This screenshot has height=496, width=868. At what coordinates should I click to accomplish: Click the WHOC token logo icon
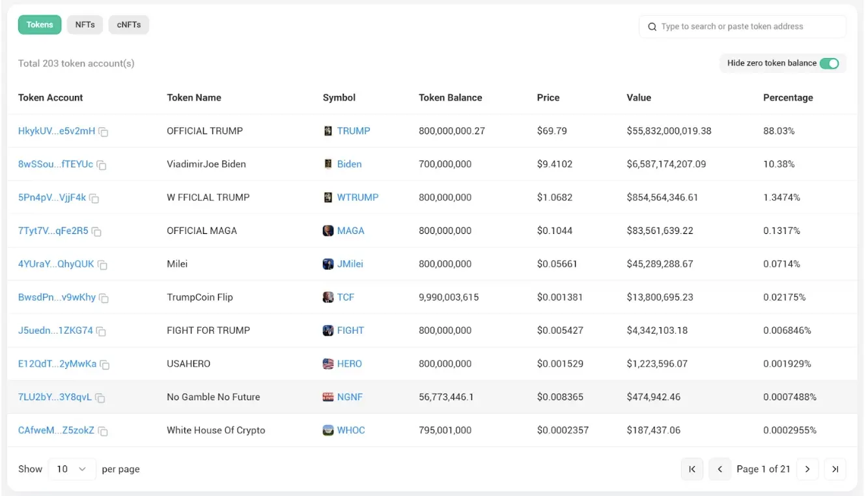pos(328,430)
